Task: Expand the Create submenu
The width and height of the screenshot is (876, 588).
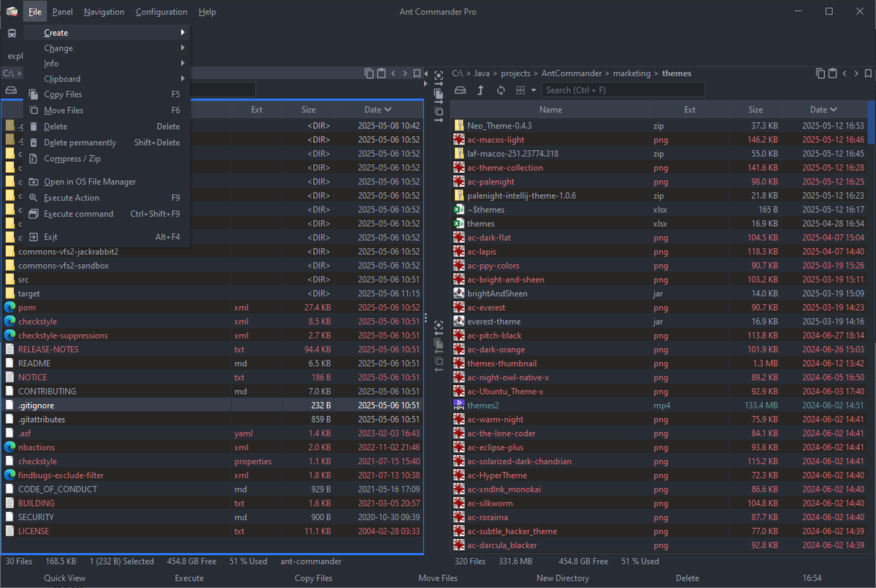Action: click(x=107, y=33)
